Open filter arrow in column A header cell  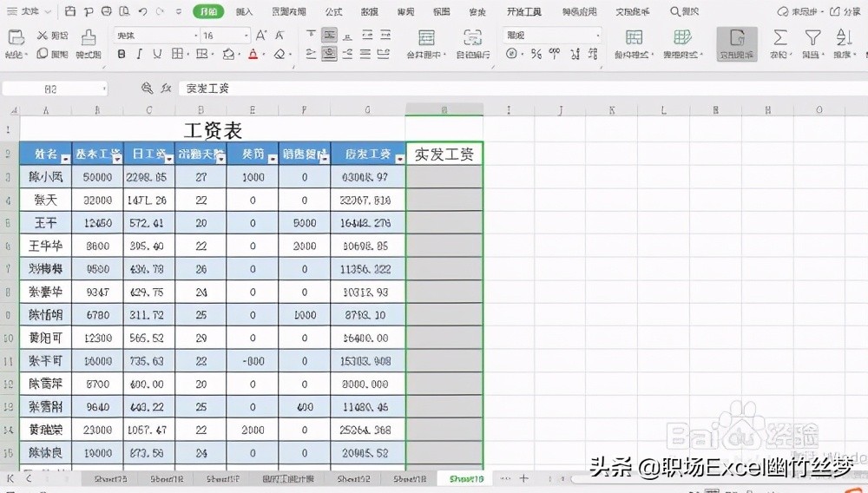[x=65, y=159]
